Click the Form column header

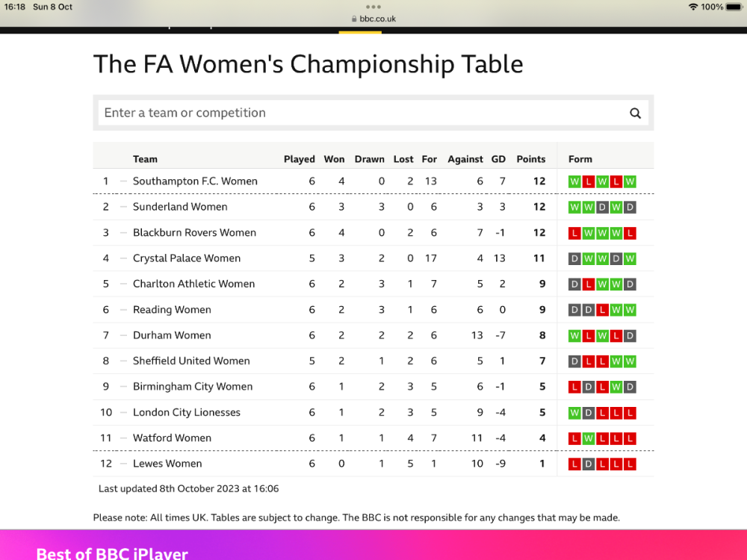pyautogui.click(x=580, y=159)
